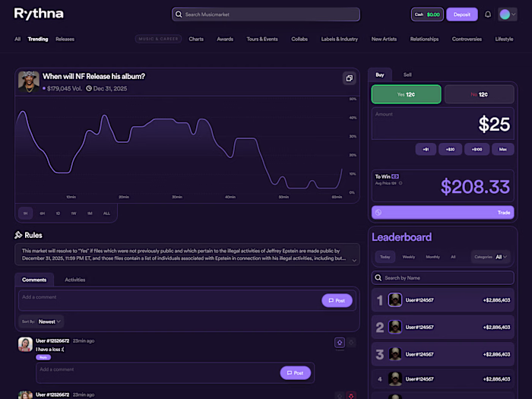The image size is (532, 399).
Task: Add +$20 to the amount
Action: [450, 149]
